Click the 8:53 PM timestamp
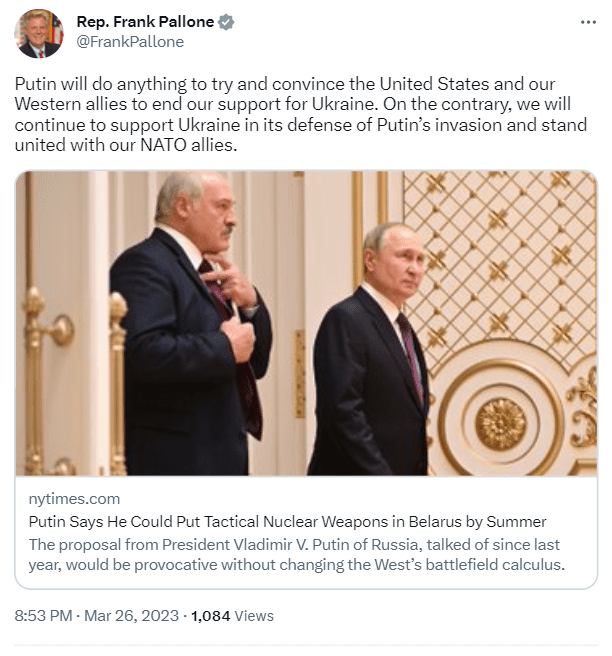Image resolution: width=612 pixels, height=656 pixels. click(43, 616)
